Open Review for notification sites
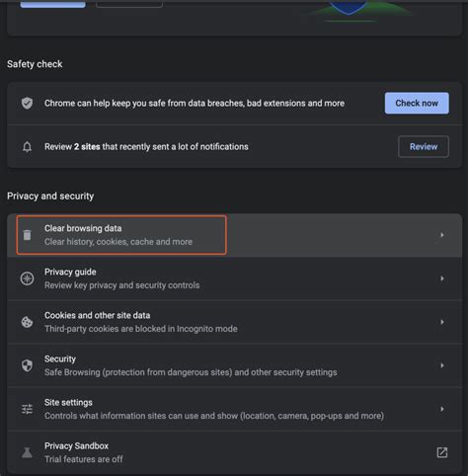Viewport: 468px width, 476px height. pos(424,146)
